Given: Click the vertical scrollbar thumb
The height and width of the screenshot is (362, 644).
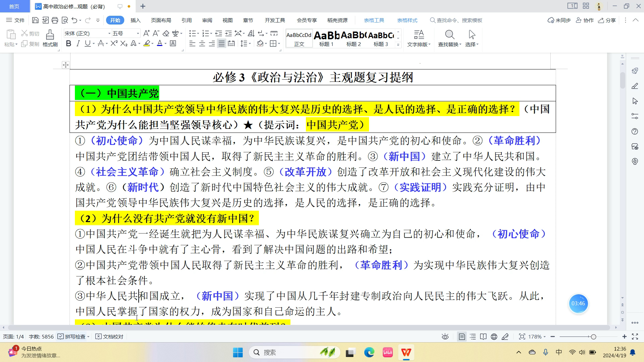Looking at the screenshot, I should click(x=622, y=81).
